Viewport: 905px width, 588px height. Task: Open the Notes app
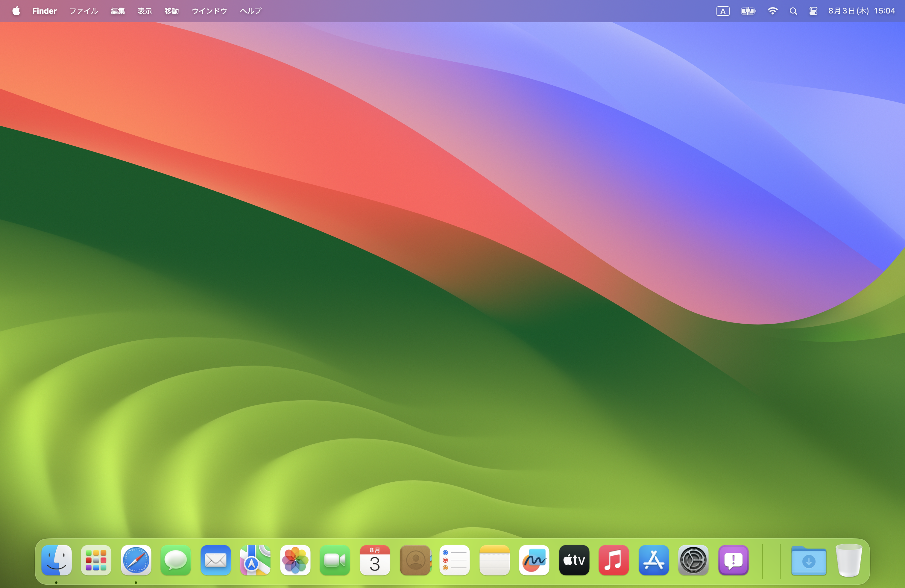tap(494, 560)
